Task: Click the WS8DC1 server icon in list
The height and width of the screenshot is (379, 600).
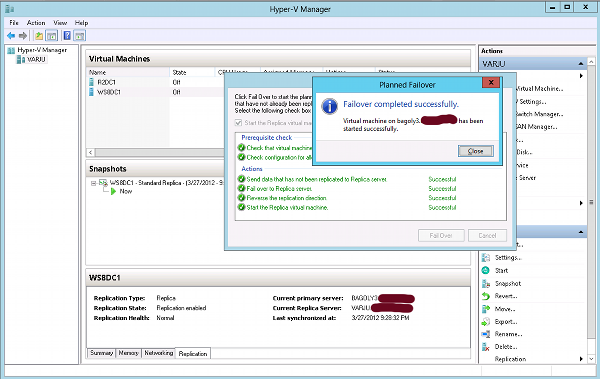Action: point(91,92)
